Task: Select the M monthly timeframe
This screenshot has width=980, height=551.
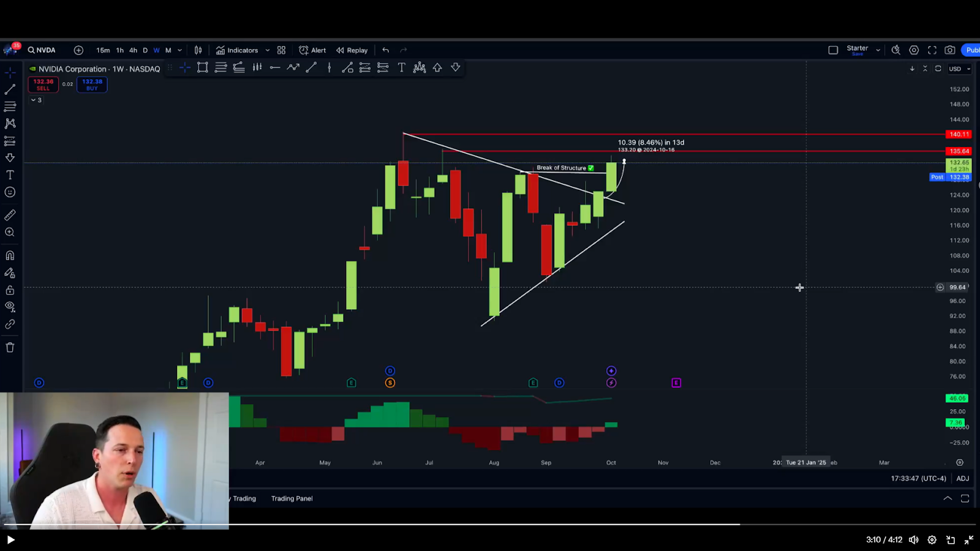Action: point(168,50)
